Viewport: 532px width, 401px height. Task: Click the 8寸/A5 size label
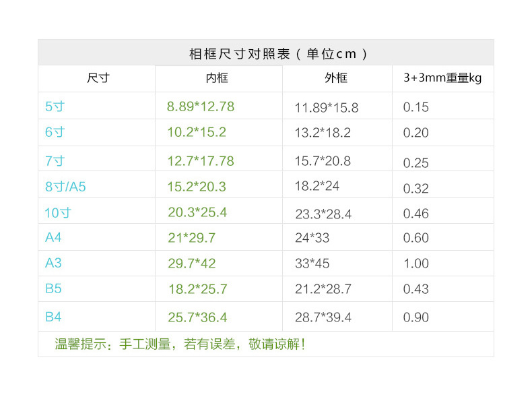coord(65,187)
